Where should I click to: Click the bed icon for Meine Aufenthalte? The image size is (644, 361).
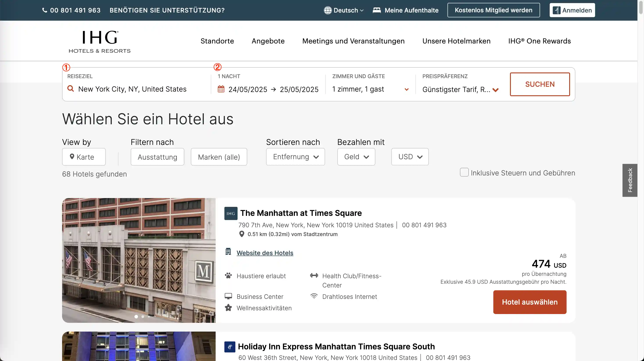(377, 10)
